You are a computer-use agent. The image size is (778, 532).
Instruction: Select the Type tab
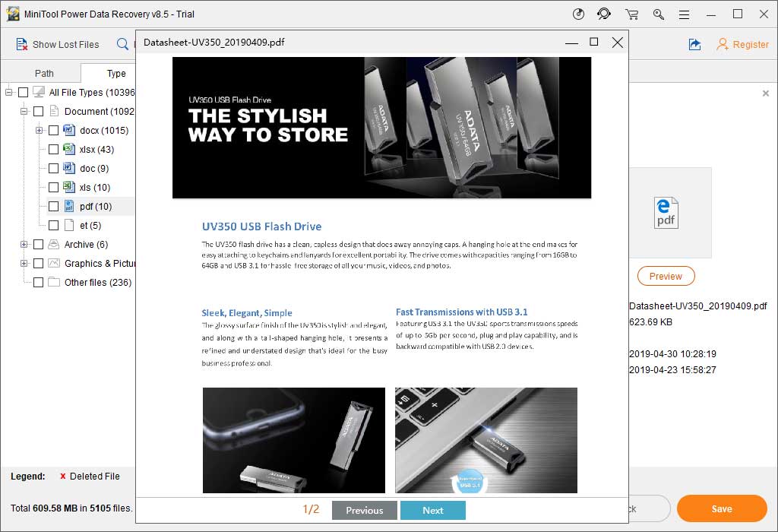pyautogui.click(x=116, y=74)
